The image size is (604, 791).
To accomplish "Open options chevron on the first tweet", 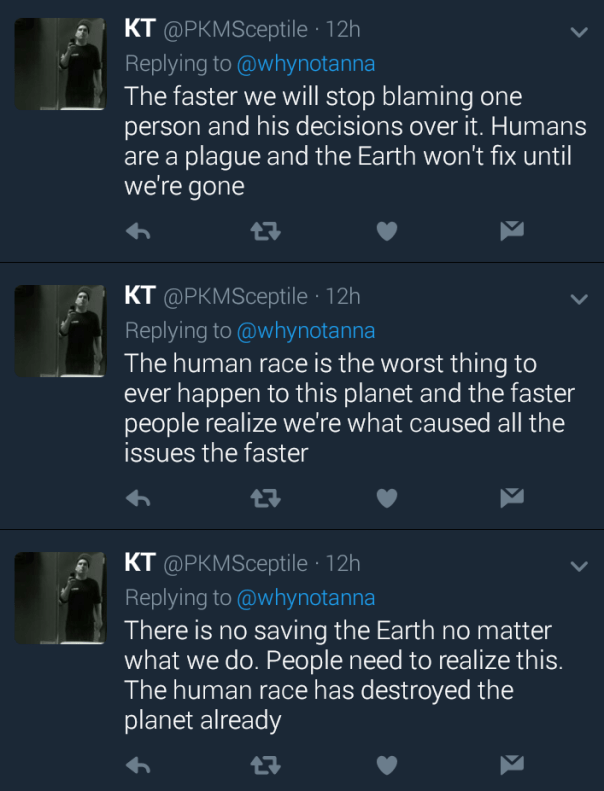I will coord(578,32).
